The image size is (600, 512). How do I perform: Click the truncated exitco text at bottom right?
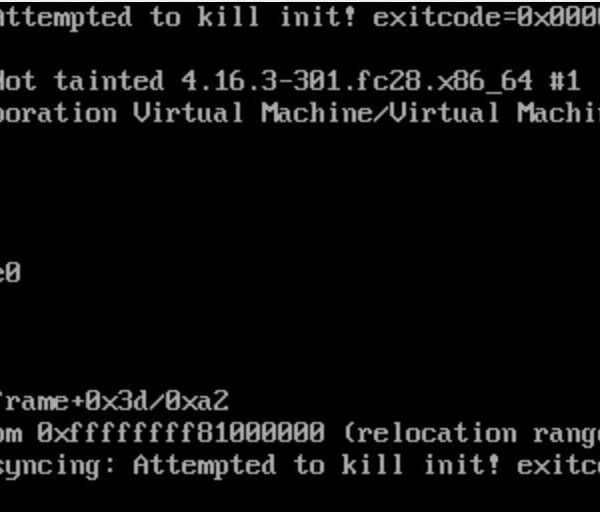(558, 465)
